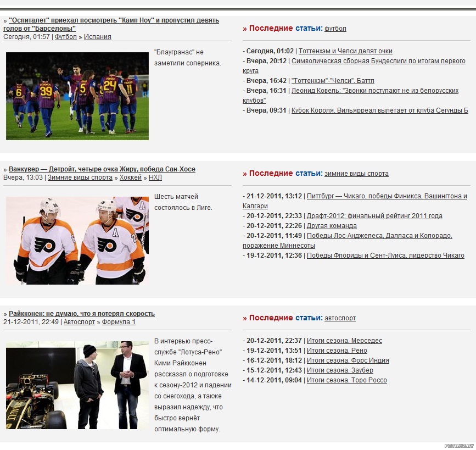
Task: Open the Формула 1 subcategory link
Action: coord(119,322)
